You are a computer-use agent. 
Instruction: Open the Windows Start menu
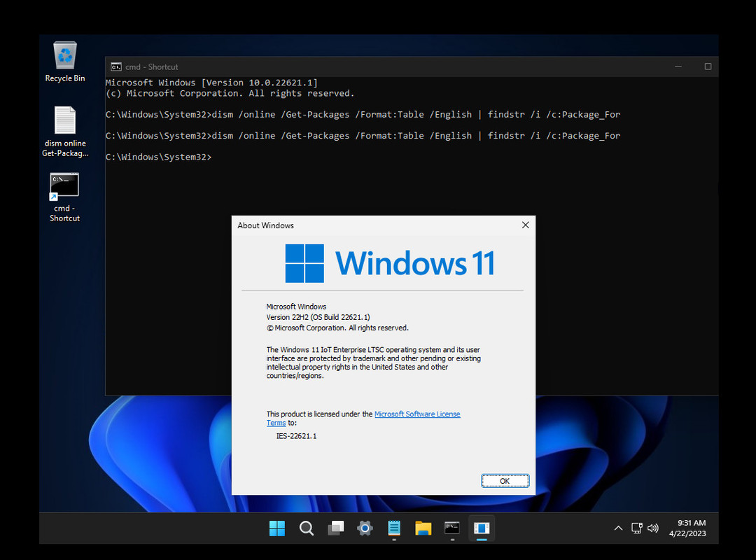[276, 528]
